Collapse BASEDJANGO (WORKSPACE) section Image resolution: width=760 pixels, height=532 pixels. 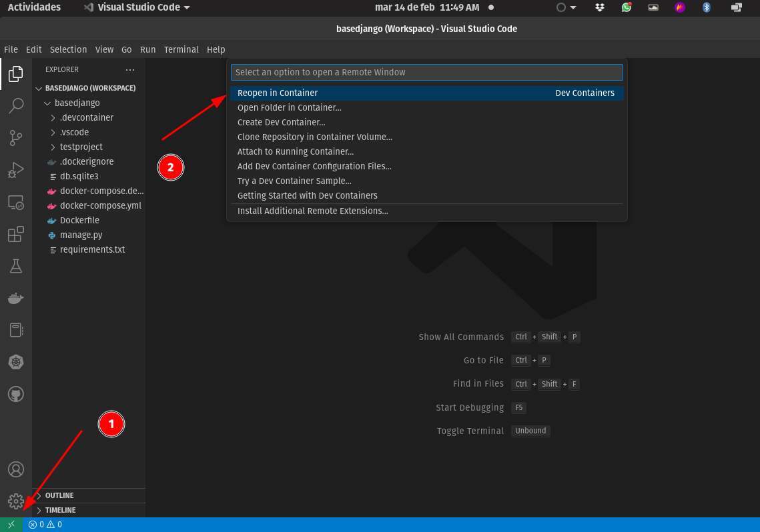(x=89, y=88)
